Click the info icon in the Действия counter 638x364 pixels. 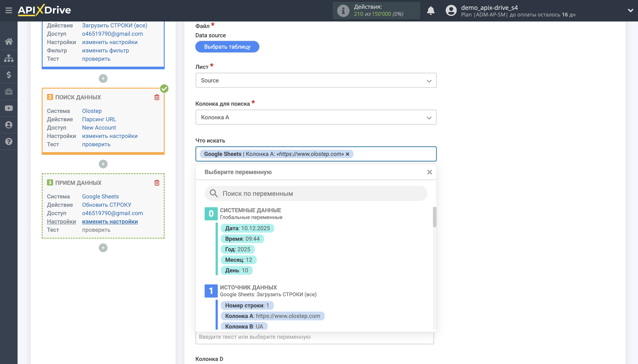click(343, 10)
